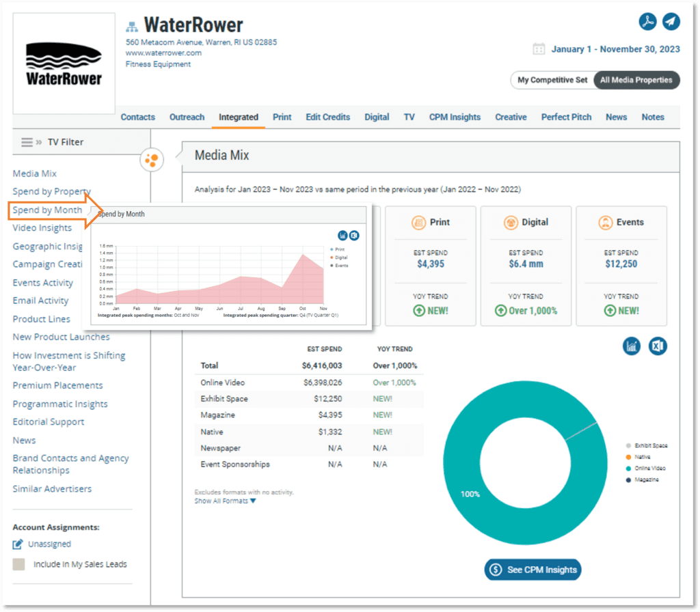The image size is (700, 612).
Task: Select the Integrated tab
Action: click(239, 117)
